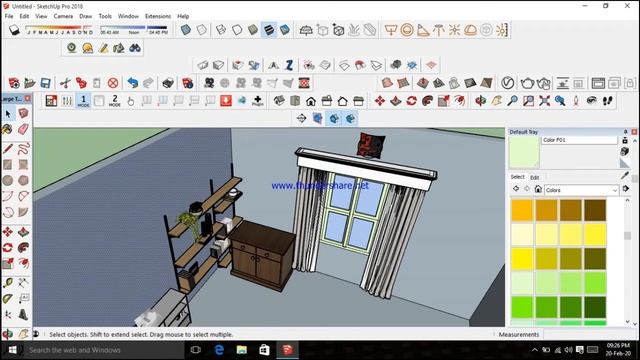640x360 pixels.
Task: Select the magnifier Zoom tool
Action: [x=512, y=100]
